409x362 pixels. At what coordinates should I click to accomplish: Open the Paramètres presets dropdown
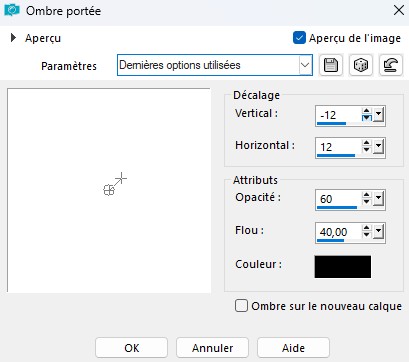point(305,65)
